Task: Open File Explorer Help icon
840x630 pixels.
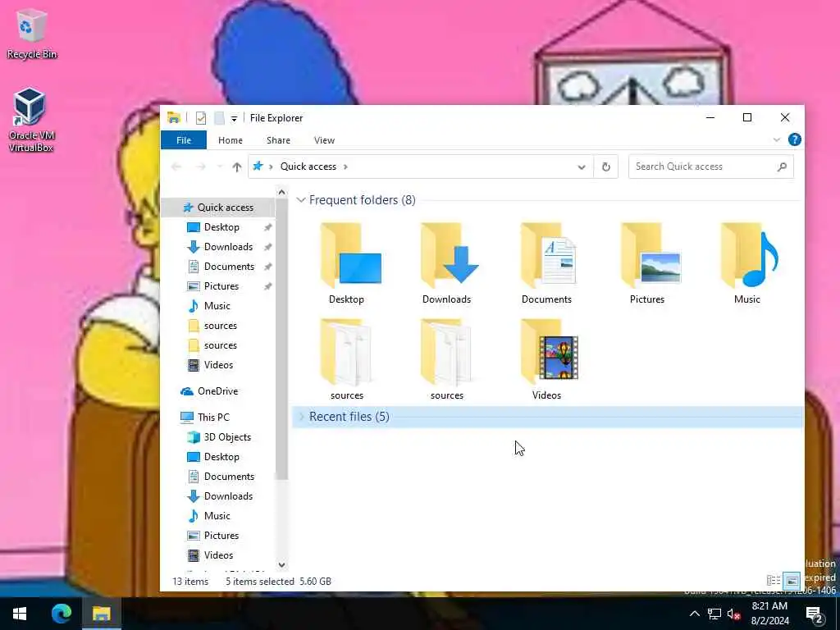Action: pyautogui.click(x=794, y=139)
